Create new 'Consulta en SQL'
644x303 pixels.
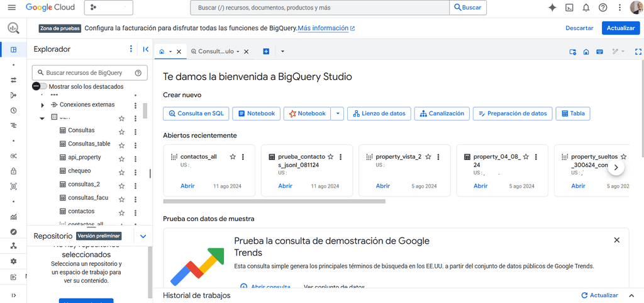(196, 113)
